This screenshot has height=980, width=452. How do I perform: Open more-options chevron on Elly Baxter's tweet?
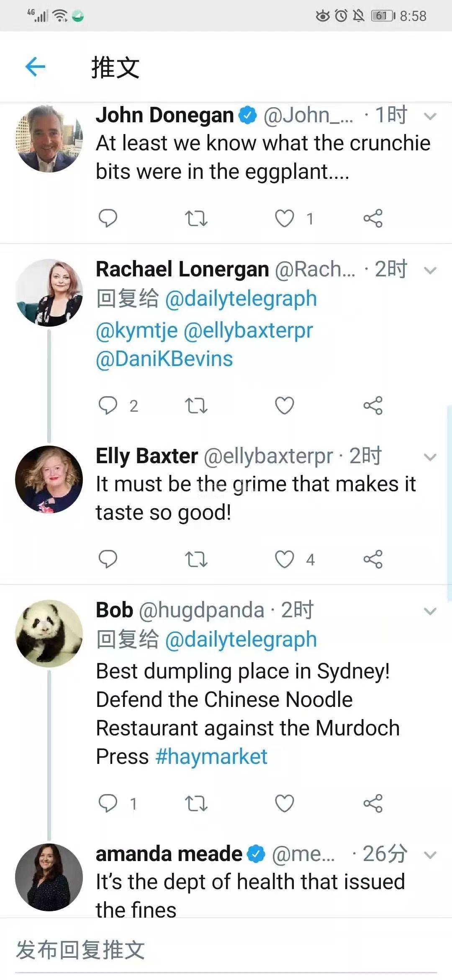pos(430,457)
